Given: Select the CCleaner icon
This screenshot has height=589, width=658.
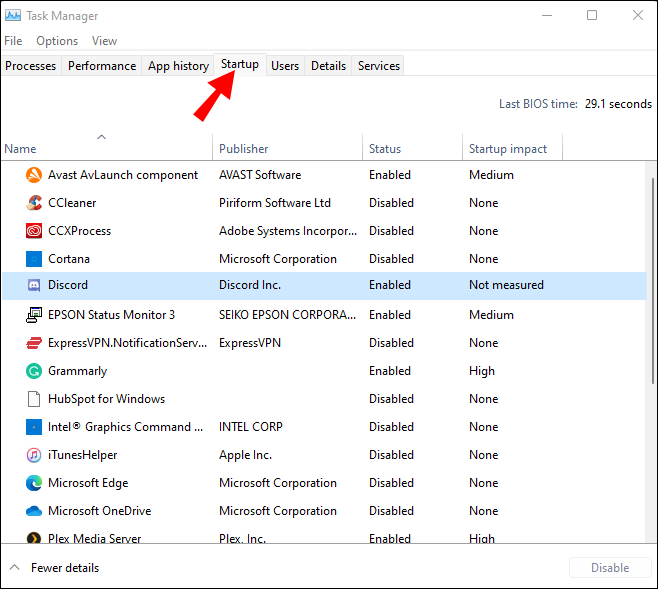Looking at the screenshot, I should click(x=32, y=203).
